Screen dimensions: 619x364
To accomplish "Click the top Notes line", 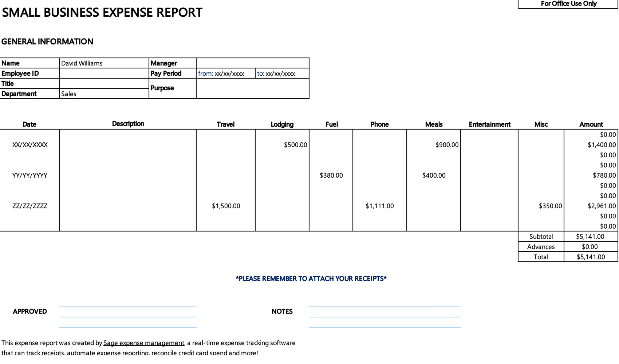I will 384,307.
